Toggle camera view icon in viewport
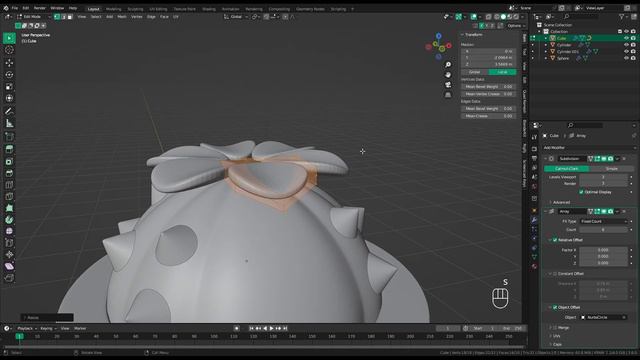The height and width of the screenshot is (360, 640). pos(448,84)
